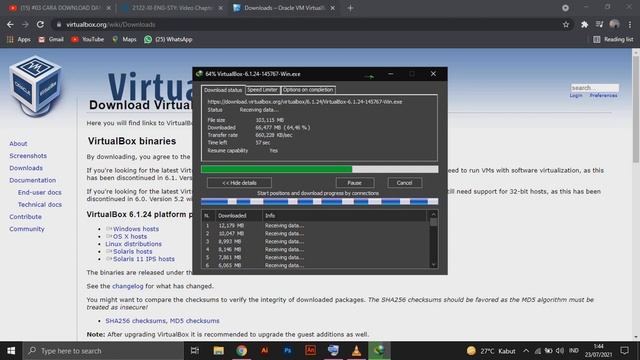Click the Chrome back arrow

(10, 24)
